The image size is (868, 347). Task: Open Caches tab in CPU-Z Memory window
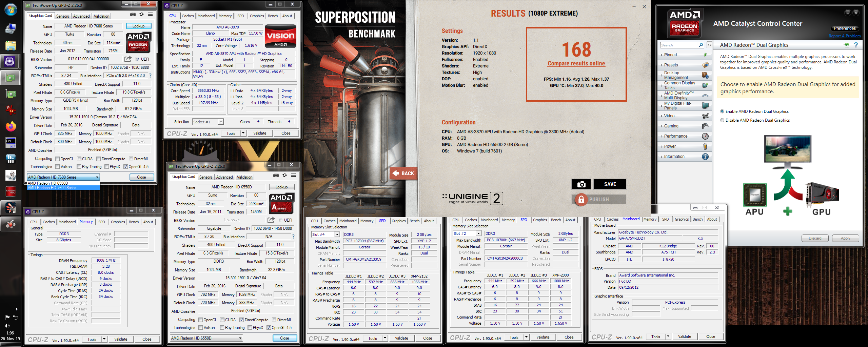[49, 222]
